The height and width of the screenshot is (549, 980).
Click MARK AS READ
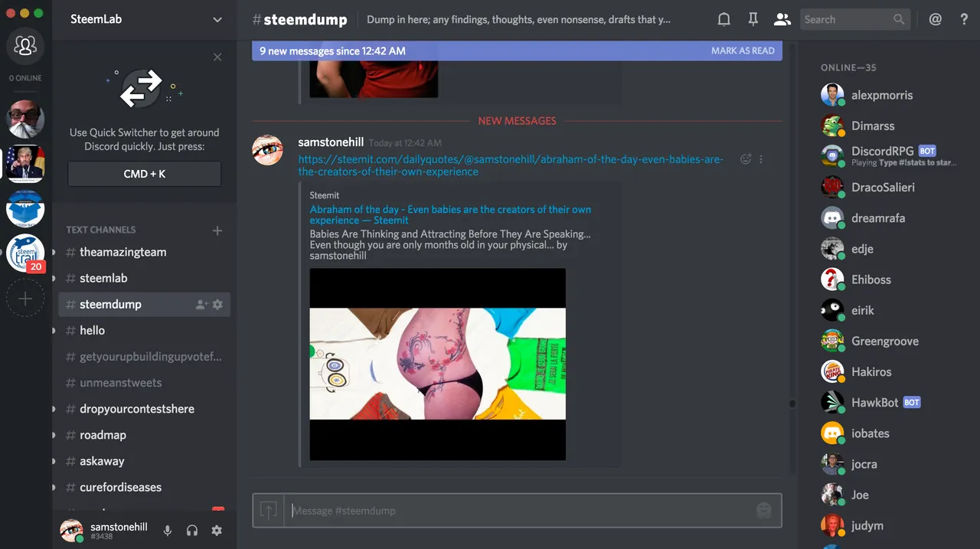point(743,51)
